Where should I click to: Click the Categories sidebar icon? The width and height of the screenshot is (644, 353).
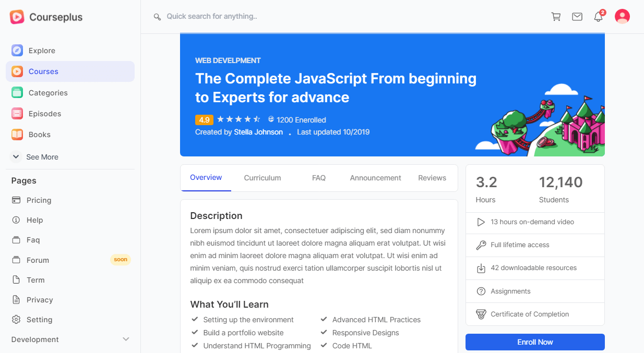click(x=17, y=93)
